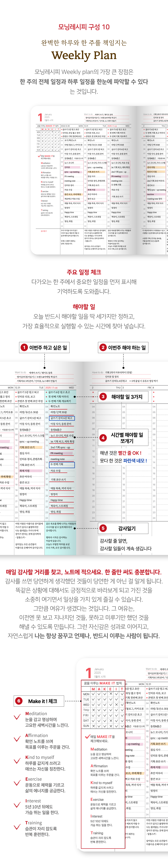Viewport: 168px width, 868px height.
Task: Click the red number 2 circle badge
Action: (103, 347)
